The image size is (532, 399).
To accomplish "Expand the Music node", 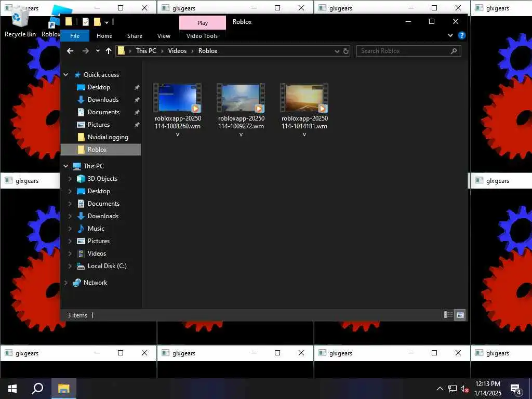I will [70, 229].
